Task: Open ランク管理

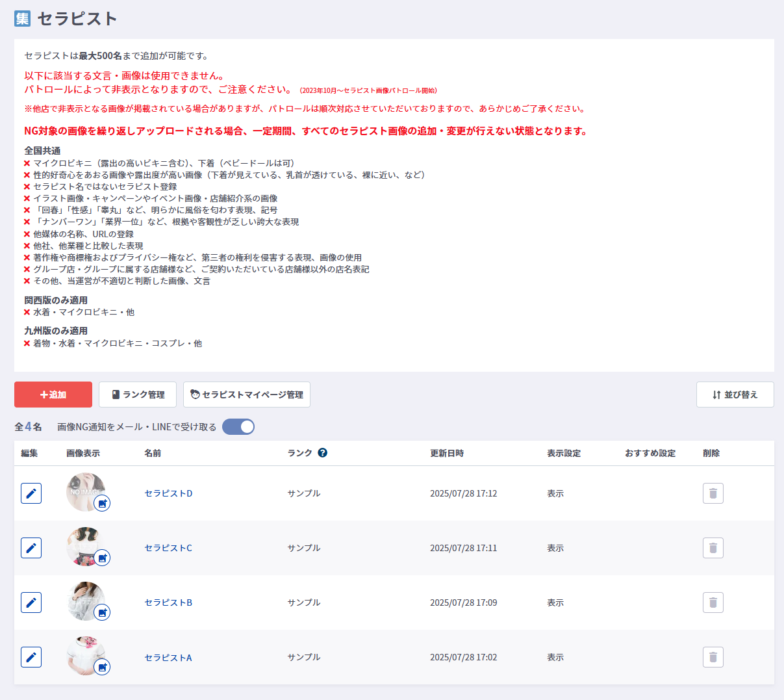Action: [x=138, y=395]
